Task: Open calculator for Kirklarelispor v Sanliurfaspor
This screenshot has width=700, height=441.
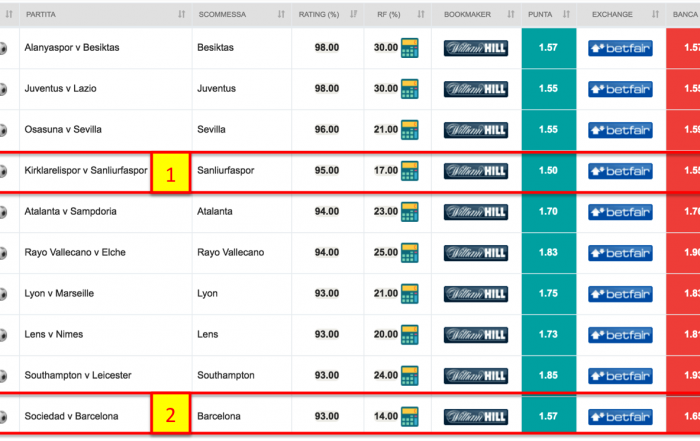Action: coord(409,171)
